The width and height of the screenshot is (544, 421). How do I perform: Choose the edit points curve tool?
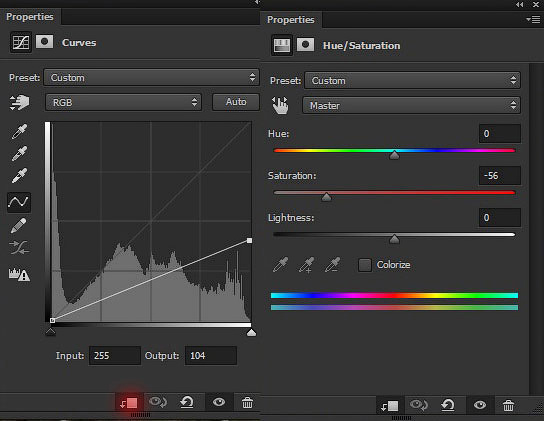coord(19,202)
